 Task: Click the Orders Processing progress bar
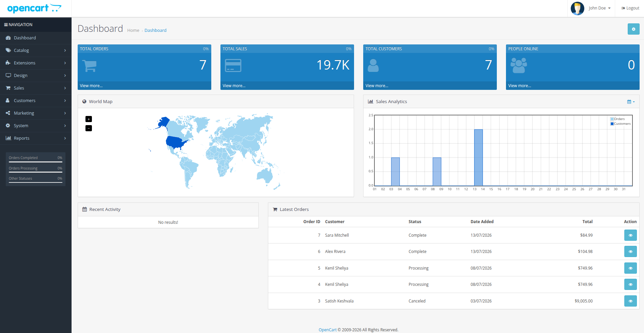[x=36, y=172]
